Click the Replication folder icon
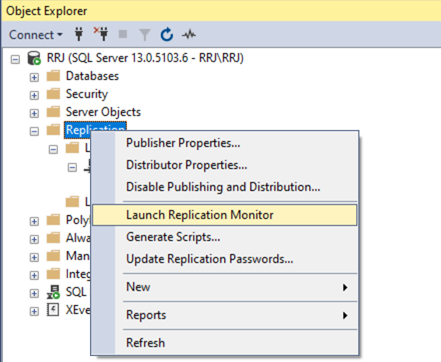Screen dimensions: 441x362 (x=53, y=130)
